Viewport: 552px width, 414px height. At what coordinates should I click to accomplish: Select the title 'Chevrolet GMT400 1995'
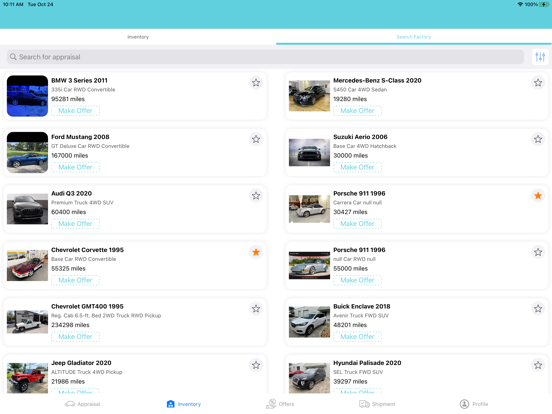click(87, 306)
